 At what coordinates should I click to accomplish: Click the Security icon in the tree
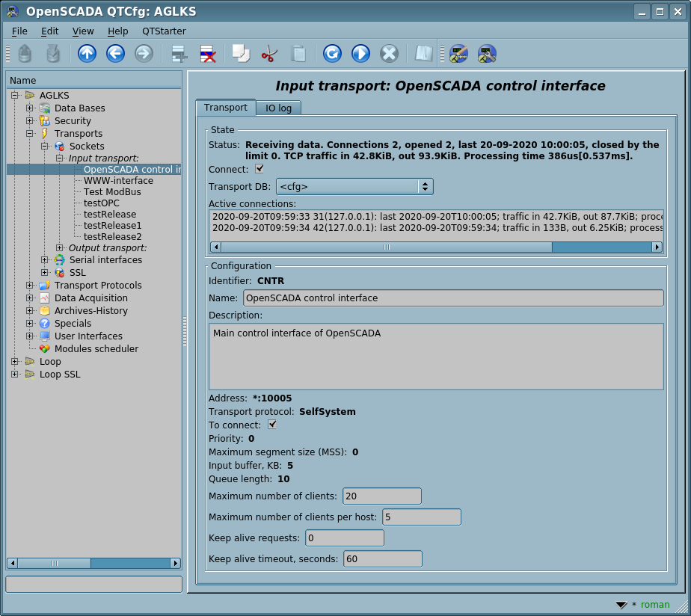(45, 120)
